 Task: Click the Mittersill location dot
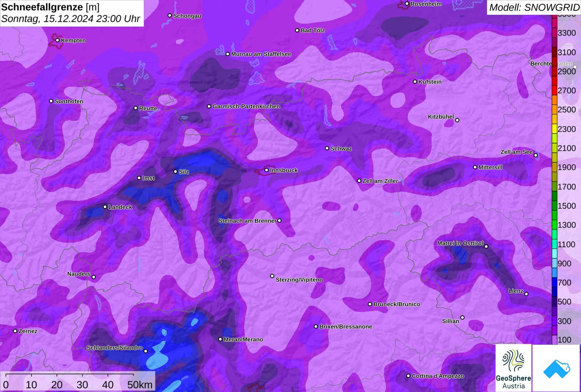coord(475,167)
